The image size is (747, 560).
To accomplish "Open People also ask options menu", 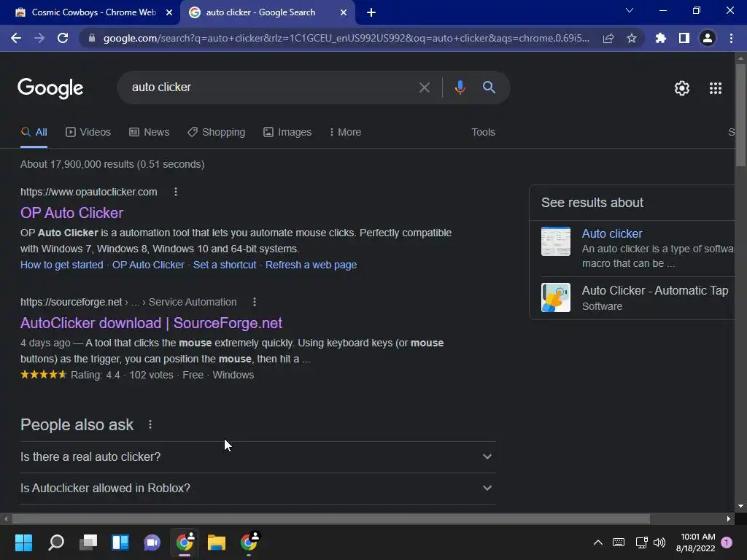I will pyautogui.click(x=150, y=424).
